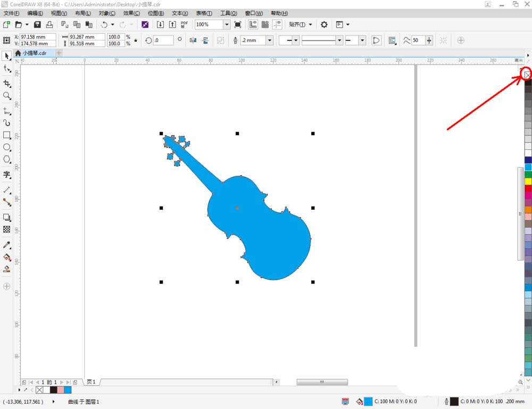Choose the Connector tool
This screenshot has height=409, width=532.
[x=6, y=202]
